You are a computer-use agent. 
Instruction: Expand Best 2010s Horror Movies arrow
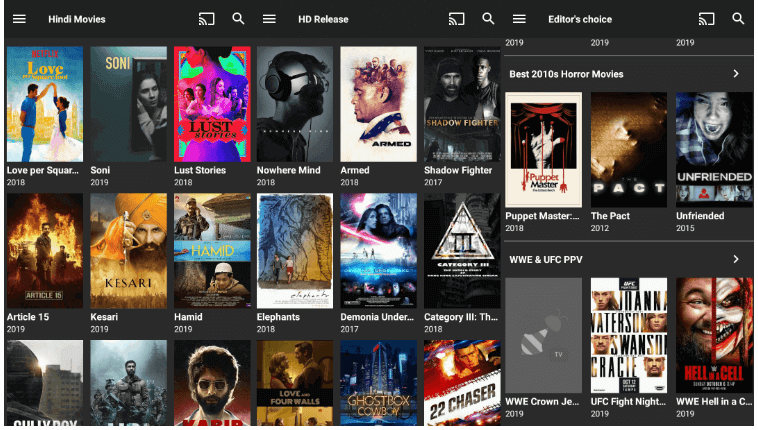736,74
